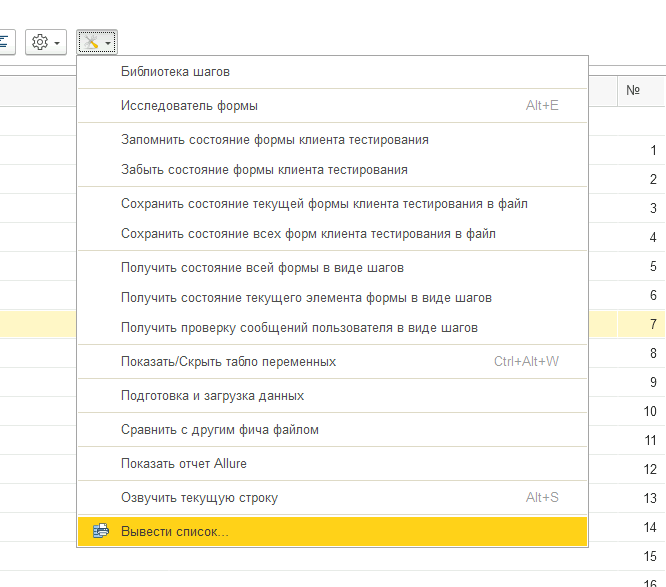This screenshot has height=587, width=666.
Task: Open Исследователь формы menu item
Action: click(x=332, y=105)
